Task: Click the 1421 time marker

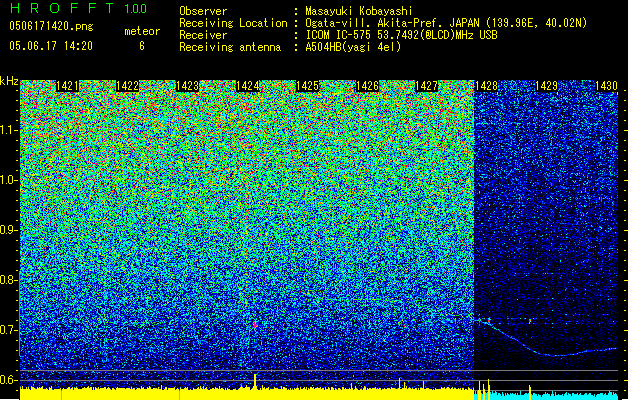Action: 67,86
